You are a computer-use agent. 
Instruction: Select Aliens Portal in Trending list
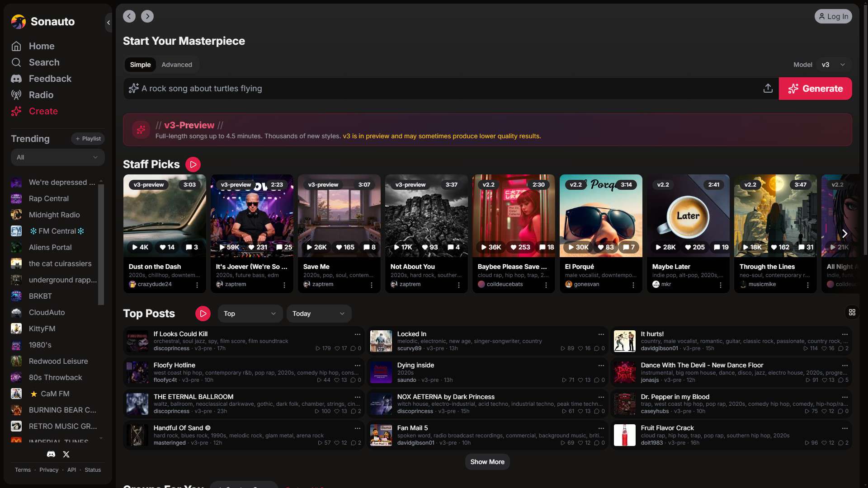(50, 247)
